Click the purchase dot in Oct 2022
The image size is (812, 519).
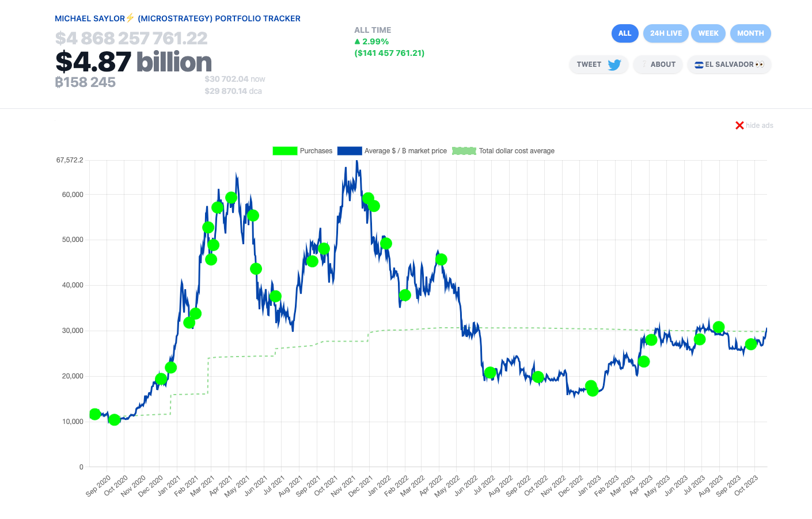(x=538, y=377)
